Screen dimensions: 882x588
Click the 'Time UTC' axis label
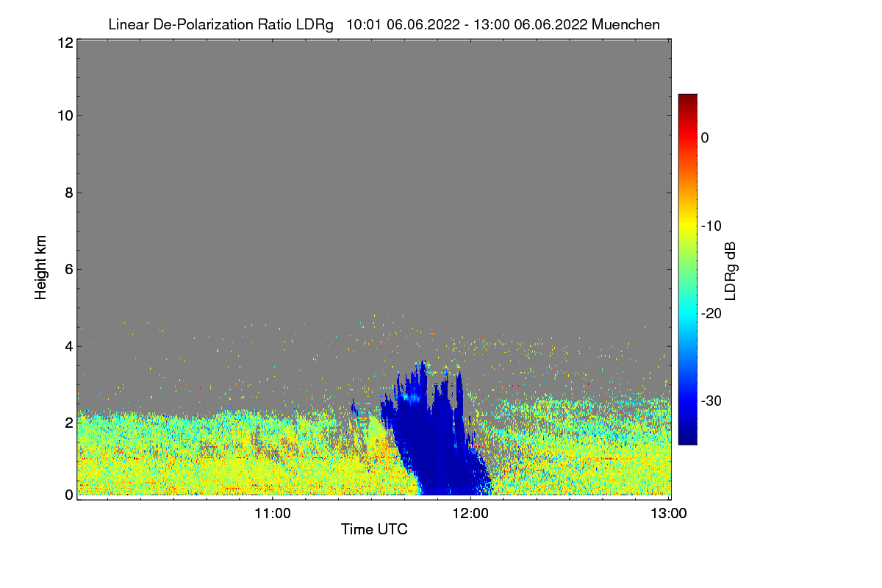[x=374, y=529]
